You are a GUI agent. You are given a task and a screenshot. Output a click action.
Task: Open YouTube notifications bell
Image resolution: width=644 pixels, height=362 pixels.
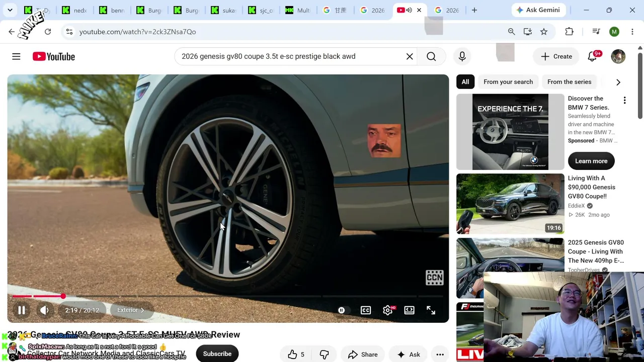coord(593,56)
